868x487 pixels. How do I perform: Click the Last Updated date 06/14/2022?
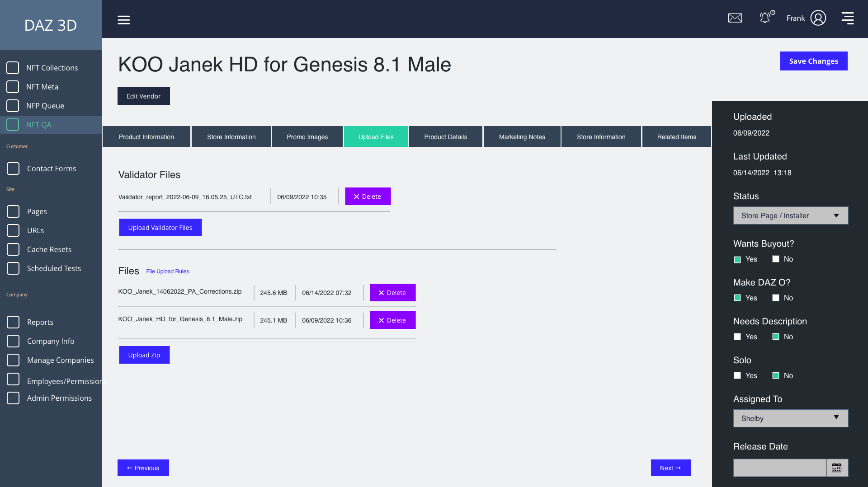[x=751, y=173]
